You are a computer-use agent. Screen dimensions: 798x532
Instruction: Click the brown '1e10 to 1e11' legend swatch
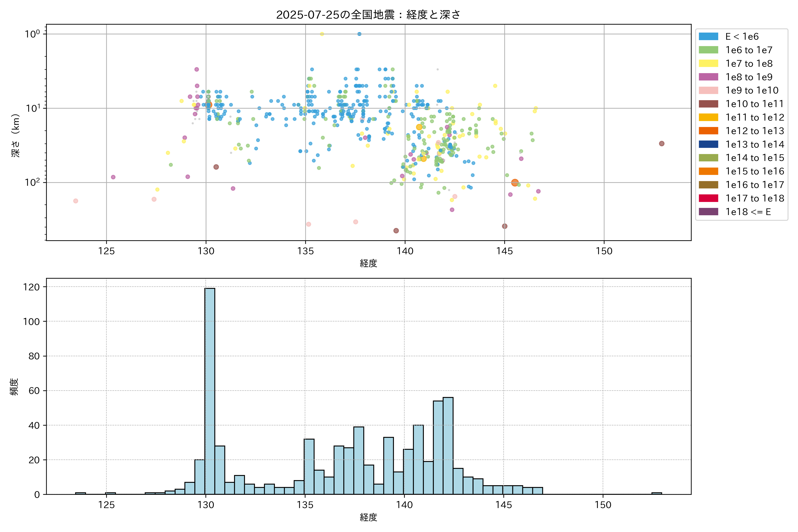point(708,104)
